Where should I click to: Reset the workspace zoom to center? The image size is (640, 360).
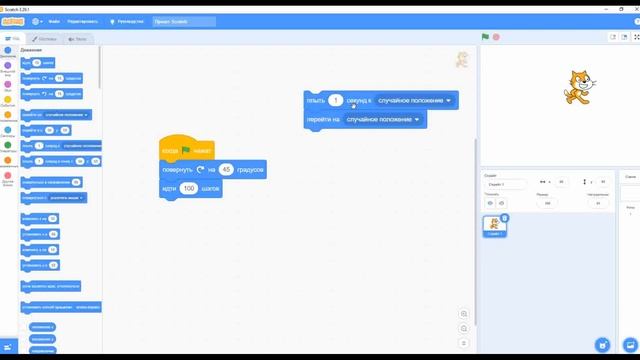464,343
